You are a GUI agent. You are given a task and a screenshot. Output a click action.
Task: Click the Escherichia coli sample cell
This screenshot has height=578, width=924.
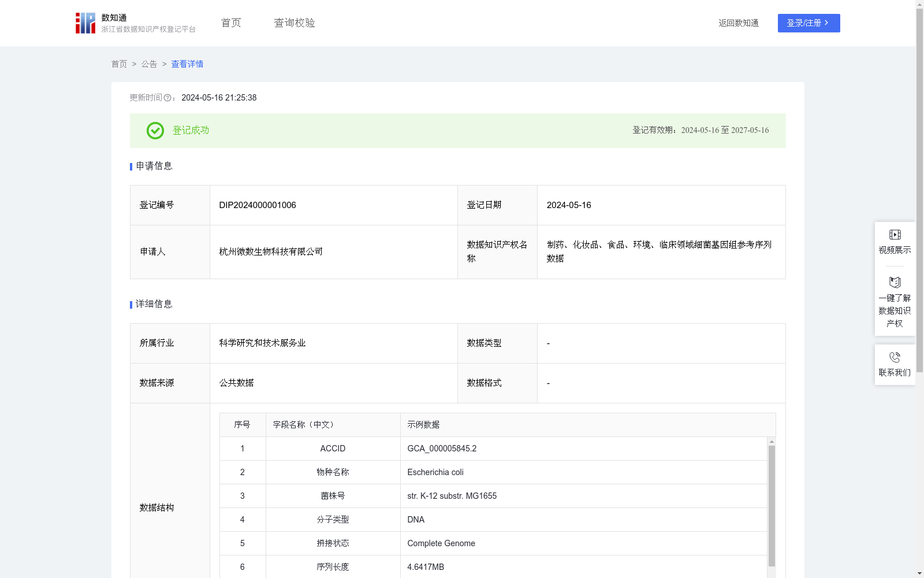[x=583, y=472]
